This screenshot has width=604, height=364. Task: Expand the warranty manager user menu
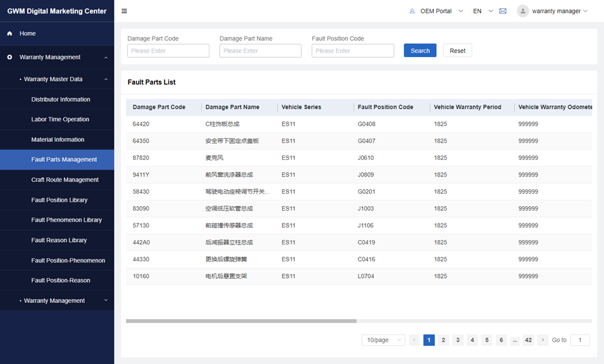585,11
